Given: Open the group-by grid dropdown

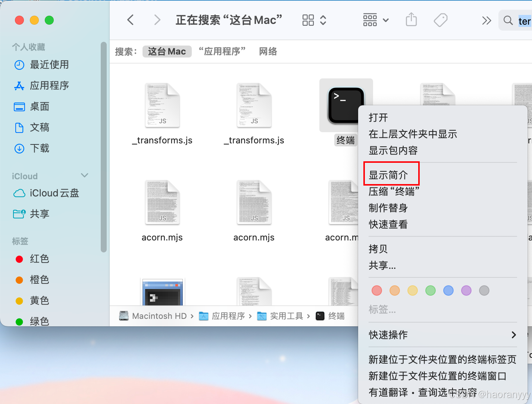Looking at the screenshot, I should (x=376, y=20).
